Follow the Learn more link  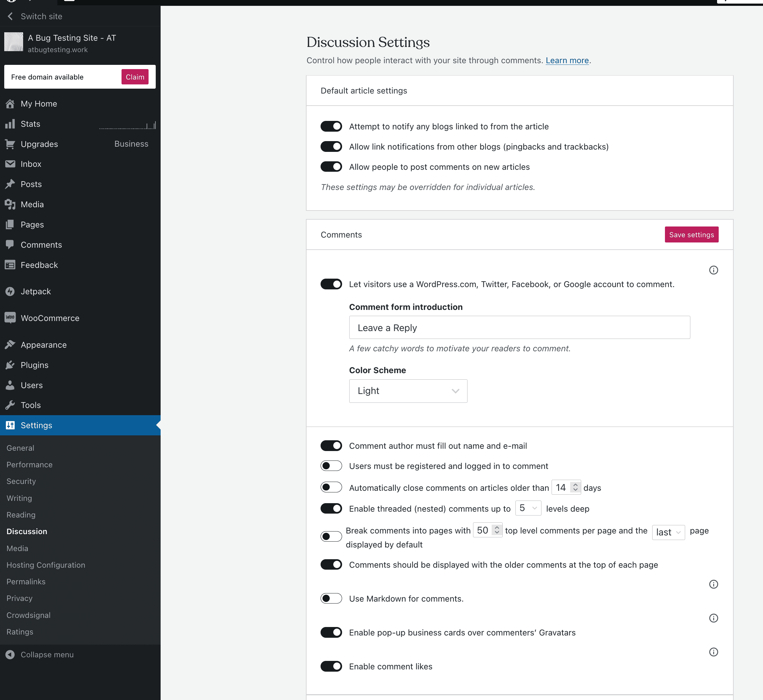(x=567, y=60)
